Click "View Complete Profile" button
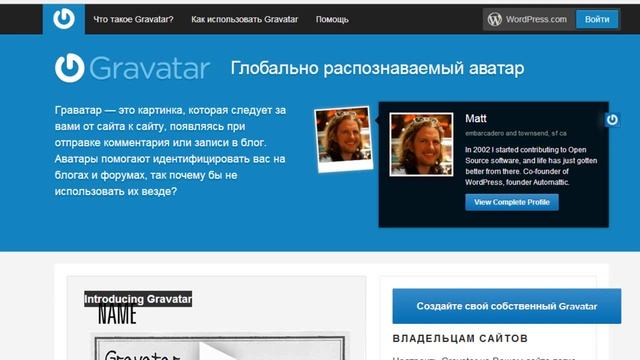The image size is (640, 360). pos(512,202)
